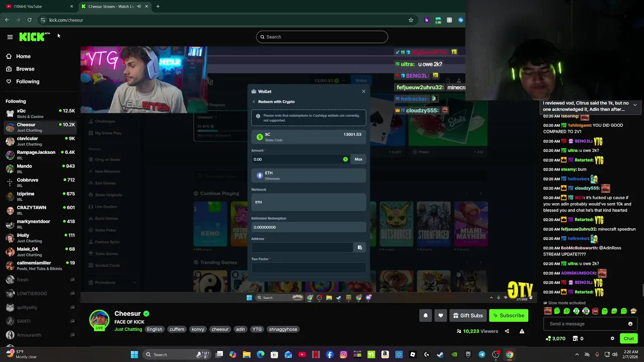Open xQc channel in following list
Screen dimensions: 644x362
39,113
